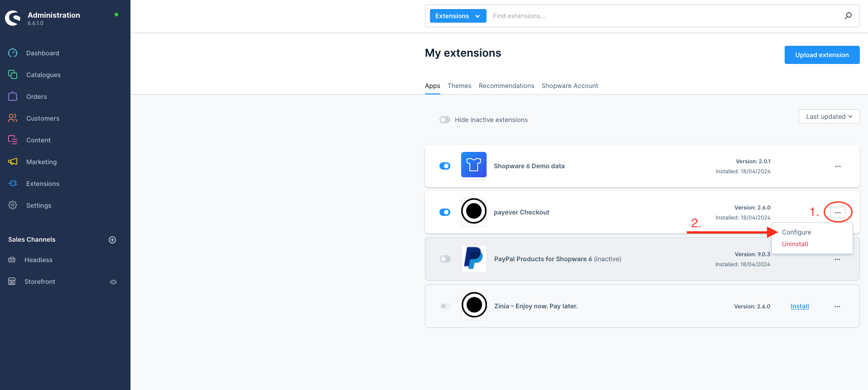This screenshot has height=390, width=868.
Task: Open the Extensions search scope dropdown
Action: click(x=458, y=16)
